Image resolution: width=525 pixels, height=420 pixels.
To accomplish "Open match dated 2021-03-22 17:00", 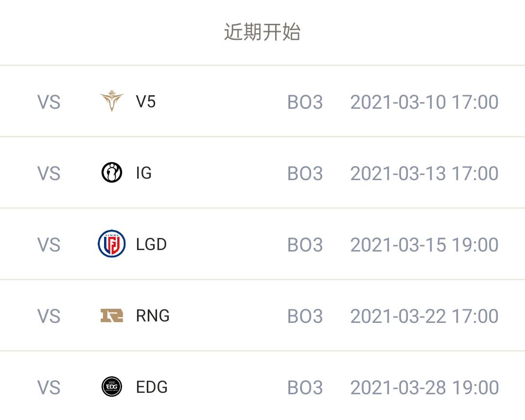I will (424, 316).
